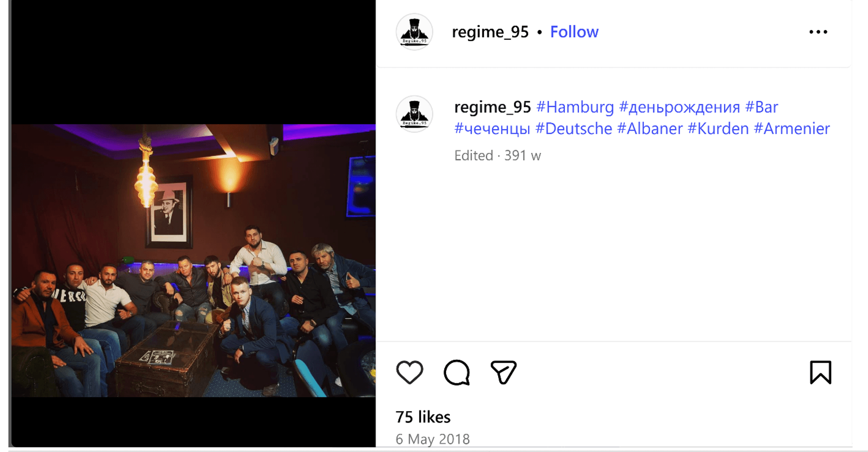Open the three-dot more options menu

[x=818, y=32]
